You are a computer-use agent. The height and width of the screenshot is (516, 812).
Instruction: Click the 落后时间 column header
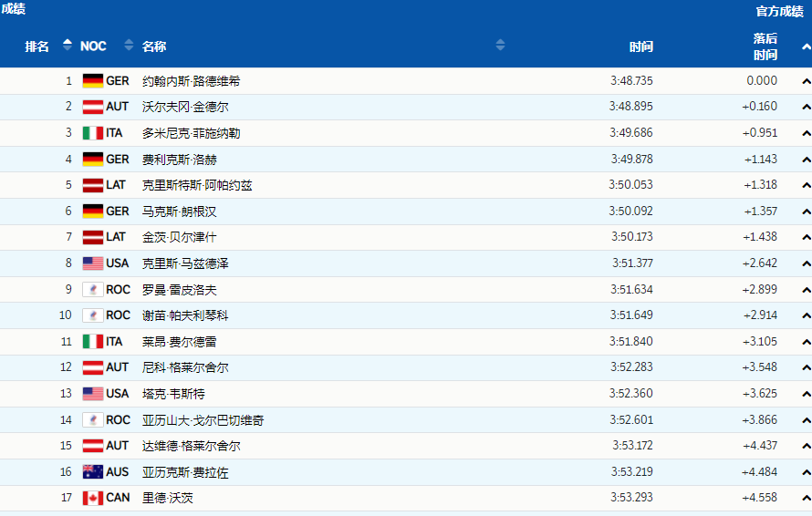765,46
